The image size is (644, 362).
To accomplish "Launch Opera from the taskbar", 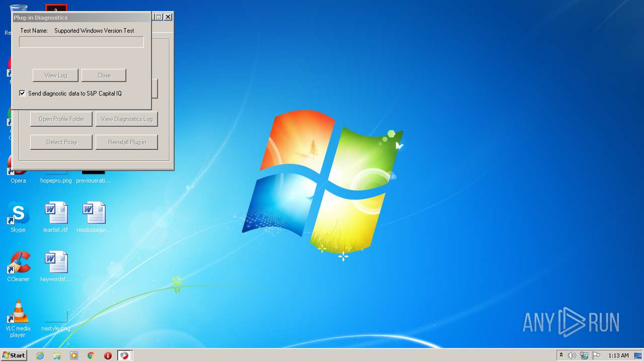I will coord(108,355).
